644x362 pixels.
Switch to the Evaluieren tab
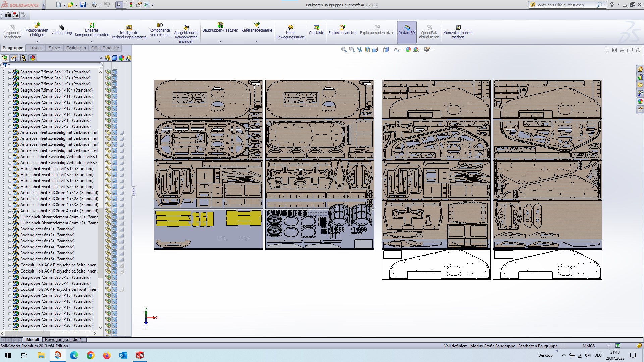76,48
